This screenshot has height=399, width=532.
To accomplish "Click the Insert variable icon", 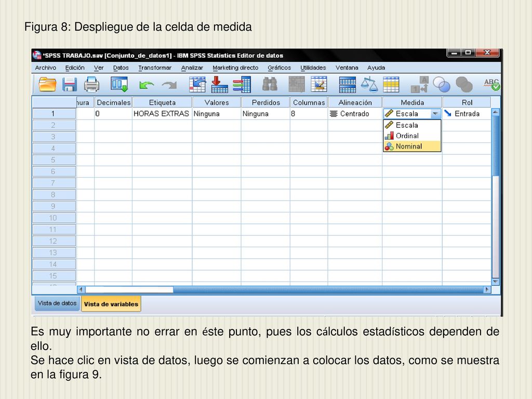I will 319,84.
